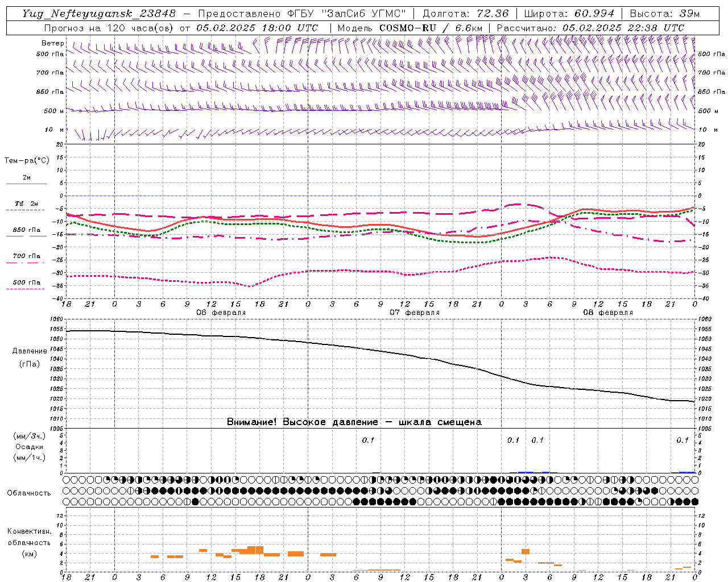Click the Модель COSMO-RU / 6.6км text
This screenshot has height=582, width=728.
click(x=409, y=28)
